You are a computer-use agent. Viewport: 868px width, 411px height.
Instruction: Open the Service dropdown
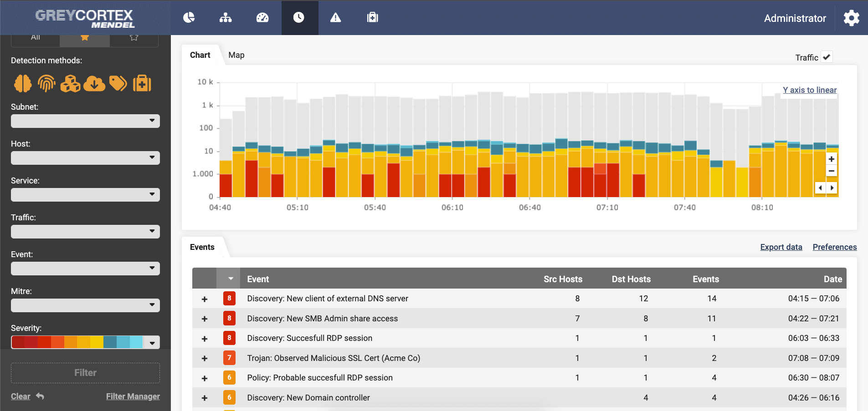click(85, 195)
